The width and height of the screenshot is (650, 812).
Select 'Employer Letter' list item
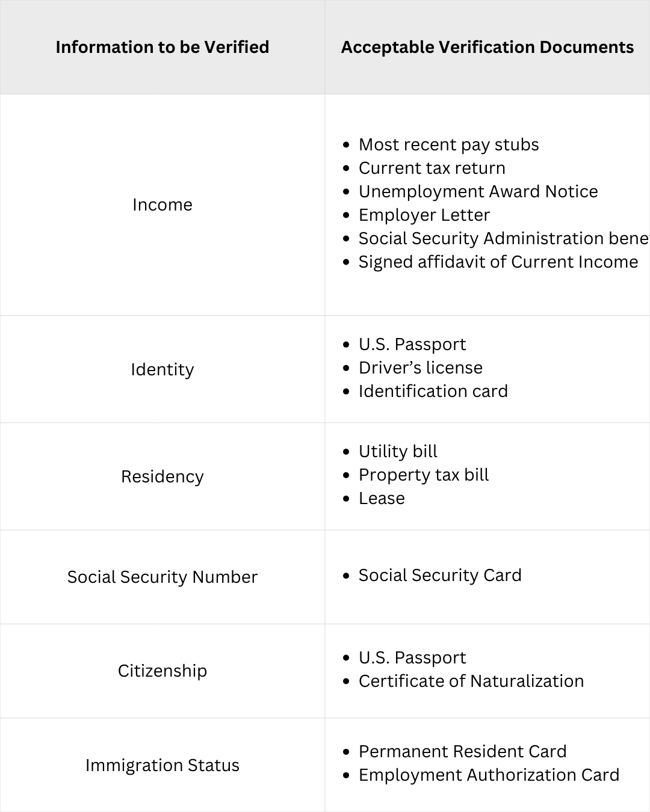click(424, 215)
